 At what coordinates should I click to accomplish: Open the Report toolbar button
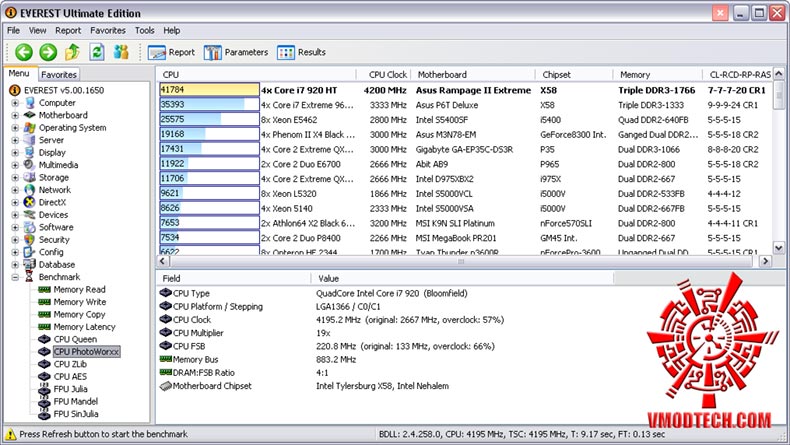click(171, 52)
